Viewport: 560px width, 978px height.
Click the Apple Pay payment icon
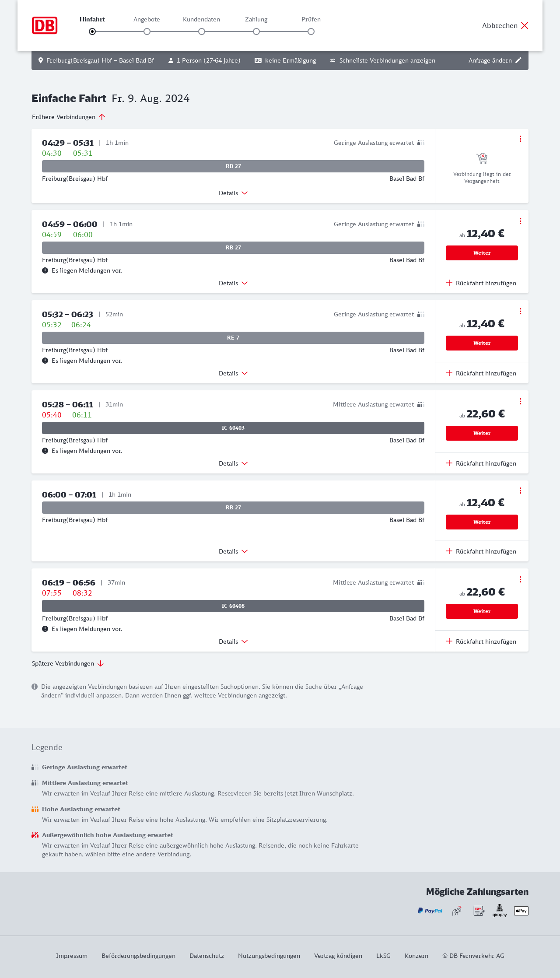tap(521, 911)
